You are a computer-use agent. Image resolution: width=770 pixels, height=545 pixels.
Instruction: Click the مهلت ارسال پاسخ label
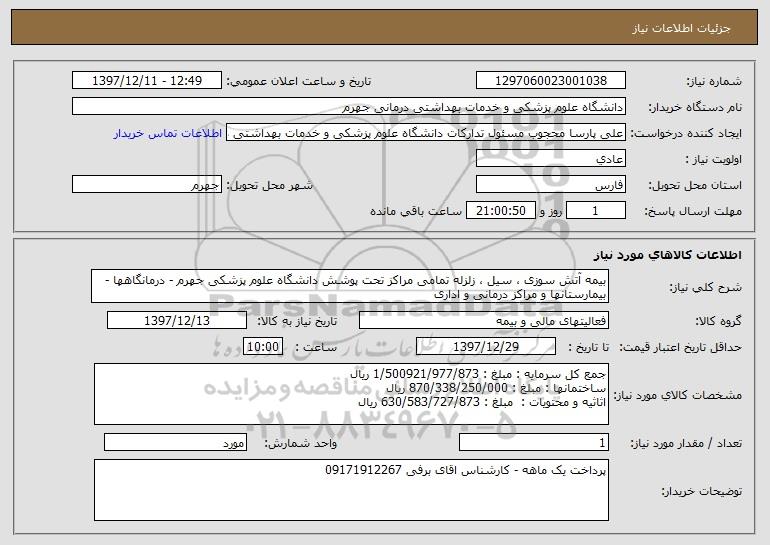coord(693,212)
